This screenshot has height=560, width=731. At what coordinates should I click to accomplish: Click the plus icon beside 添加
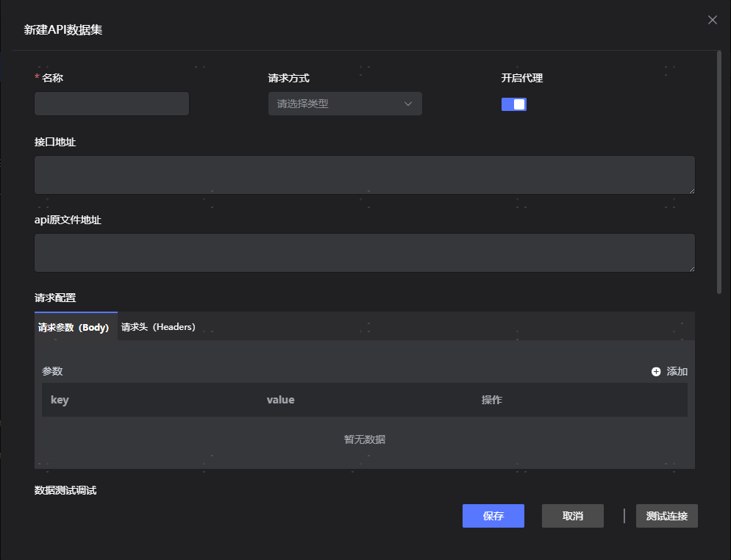pyautogui.click(x=656, y=372)
